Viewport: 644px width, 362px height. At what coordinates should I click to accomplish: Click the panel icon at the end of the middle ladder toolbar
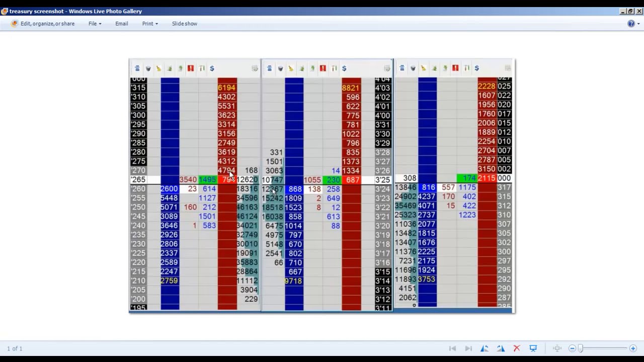[x=387, y=68]
